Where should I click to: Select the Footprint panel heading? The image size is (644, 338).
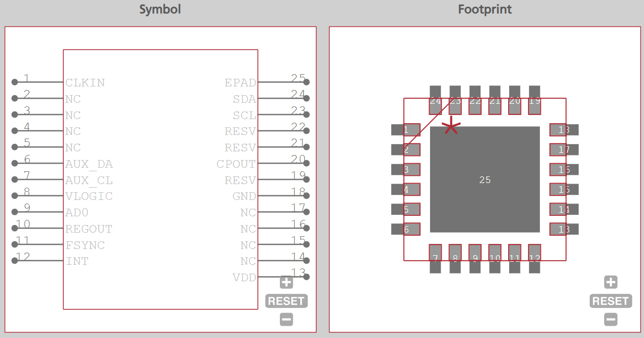click(485, 9)
